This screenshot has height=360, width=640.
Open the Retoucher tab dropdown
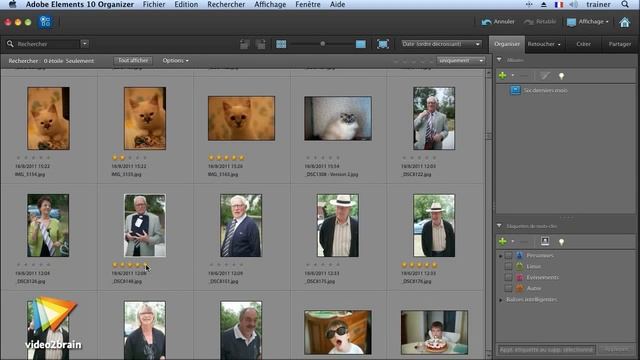coord(544,44)
